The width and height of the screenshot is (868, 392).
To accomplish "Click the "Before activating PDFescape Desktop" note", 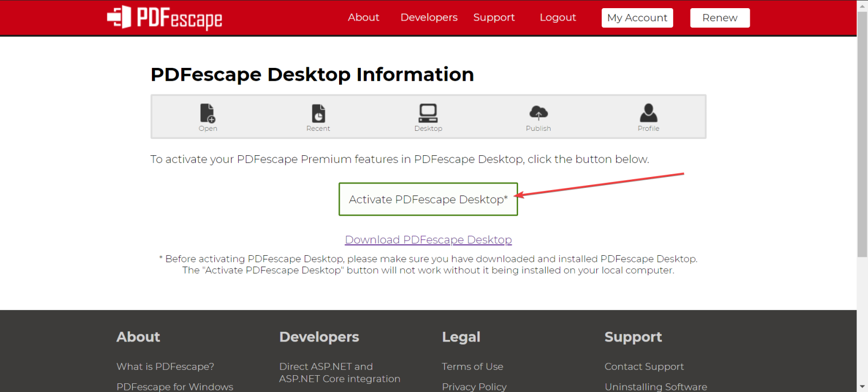I will [428, 264].
